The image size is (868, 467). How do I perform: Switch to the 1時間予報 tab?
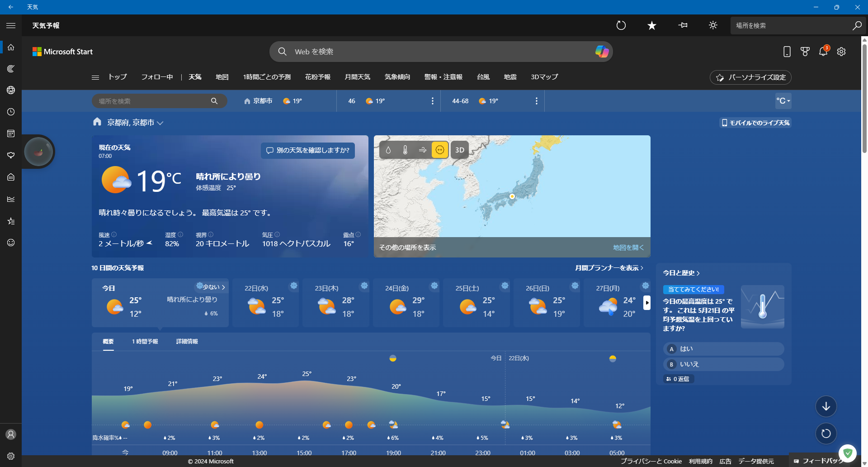click(x=145, y=342)
